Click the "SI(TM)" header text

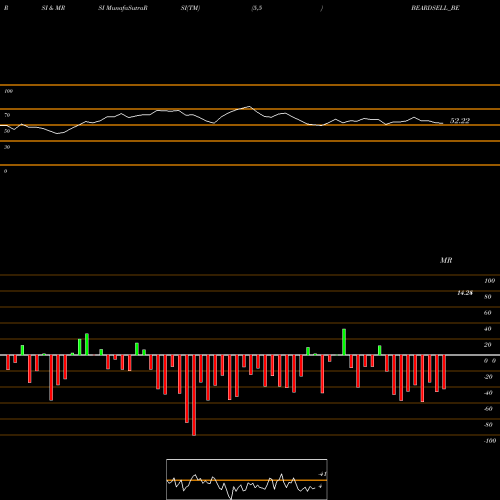click(190, 8)
